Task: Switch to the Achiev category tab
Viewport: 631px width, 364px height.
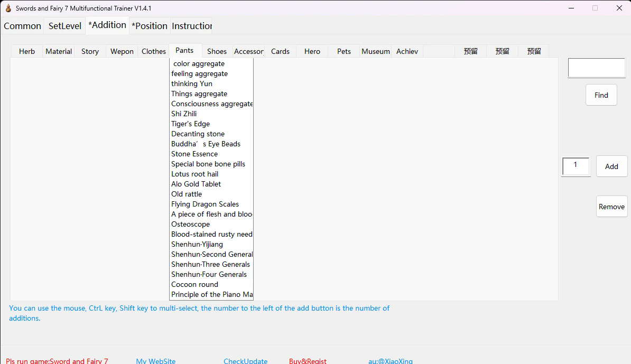Action: click(407, 51)
